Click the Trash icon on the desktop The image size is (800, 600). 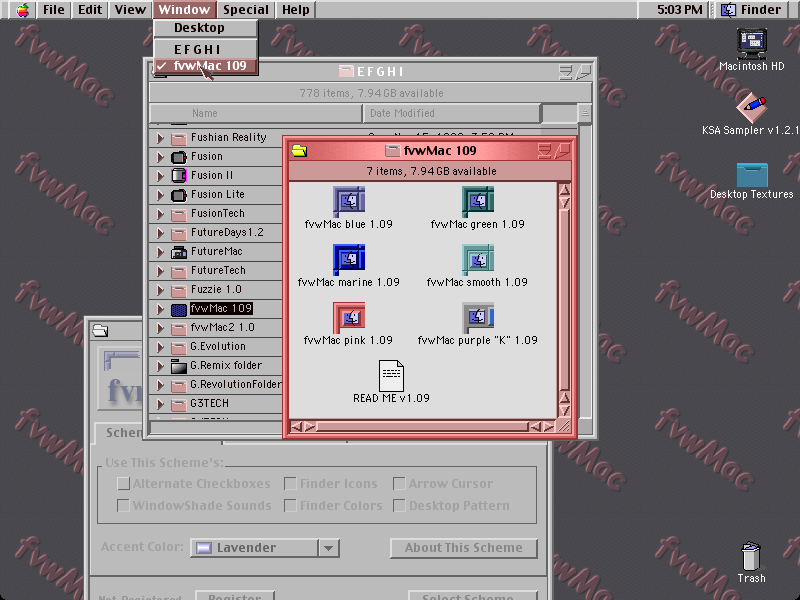pyautogui.click(x=751, y=556)
